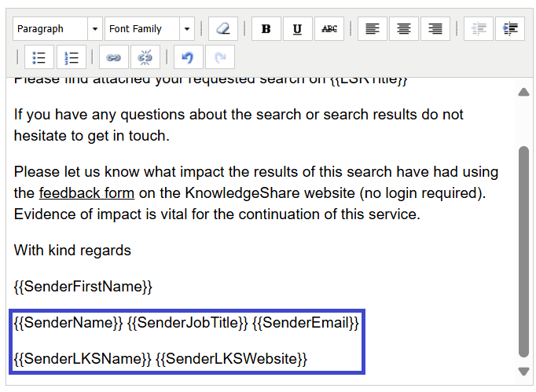Center align the text
The image size is (536, 392).
(x=404, y=29)
